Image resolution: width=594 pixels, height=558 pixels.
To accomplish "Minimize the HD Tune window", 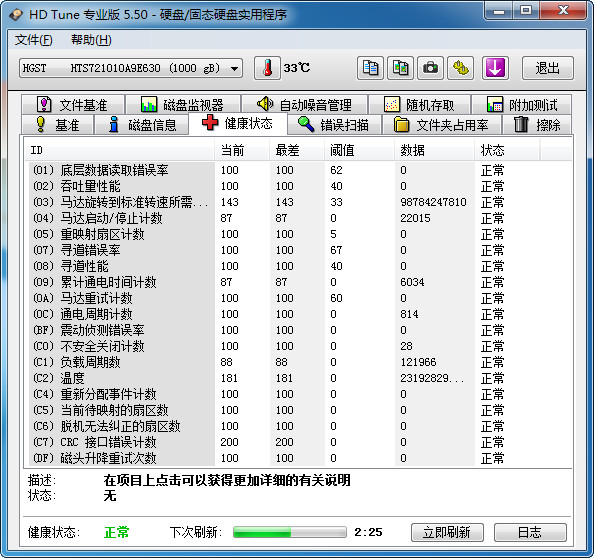I will [499, 11].
